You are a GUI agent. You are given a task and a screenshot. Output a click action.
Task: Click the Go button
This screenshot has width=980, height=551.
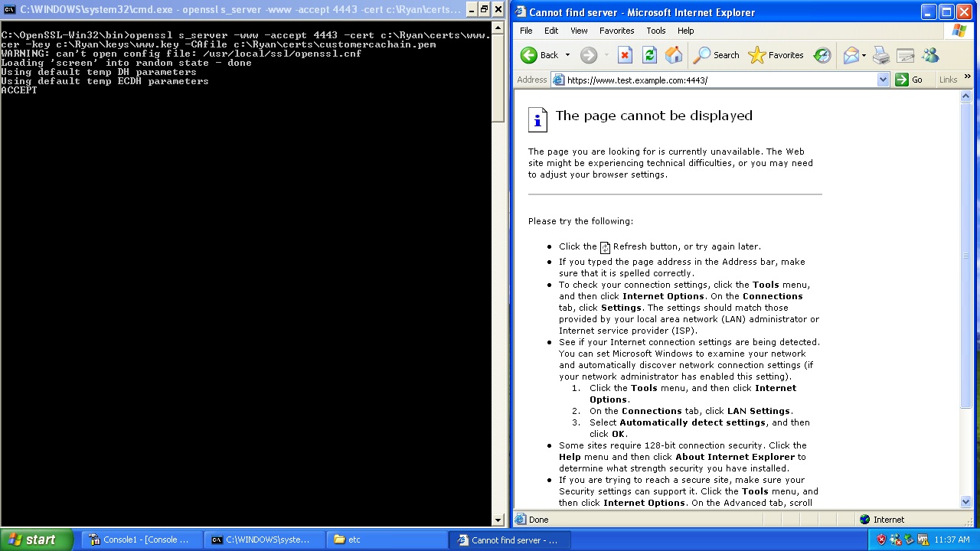909,80
